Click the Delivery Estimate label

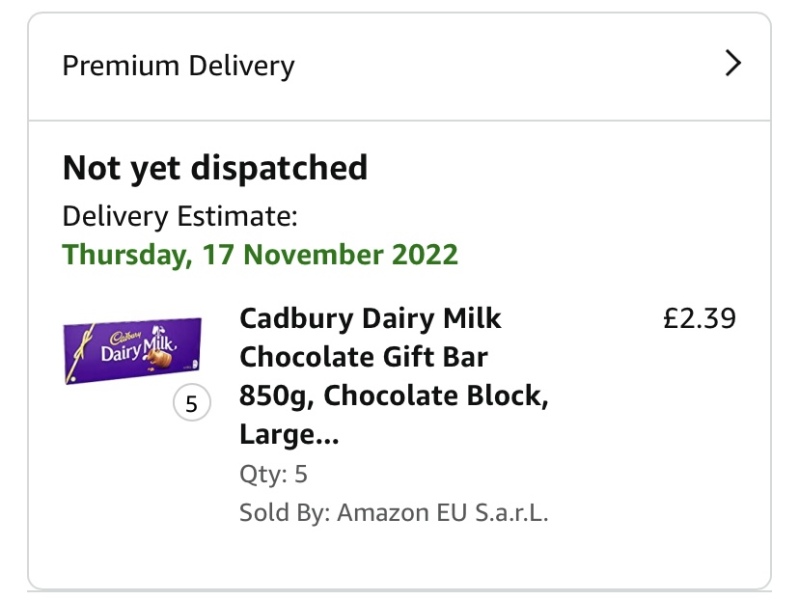pyautogui.click(x=180, y=216)
